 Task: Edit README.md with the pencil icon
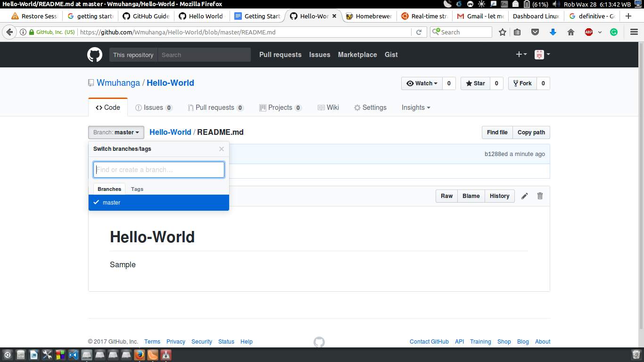coord(524,196)
